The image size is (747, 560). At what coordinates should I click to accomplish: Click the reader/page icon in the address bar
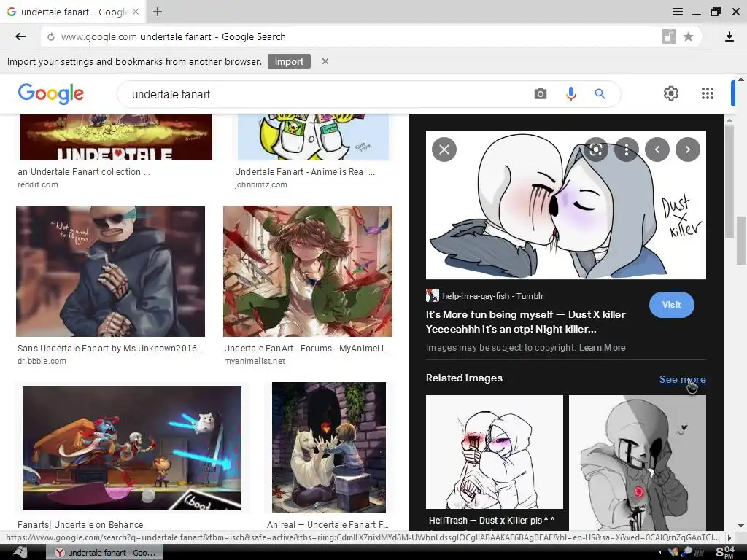pos(668,36)
